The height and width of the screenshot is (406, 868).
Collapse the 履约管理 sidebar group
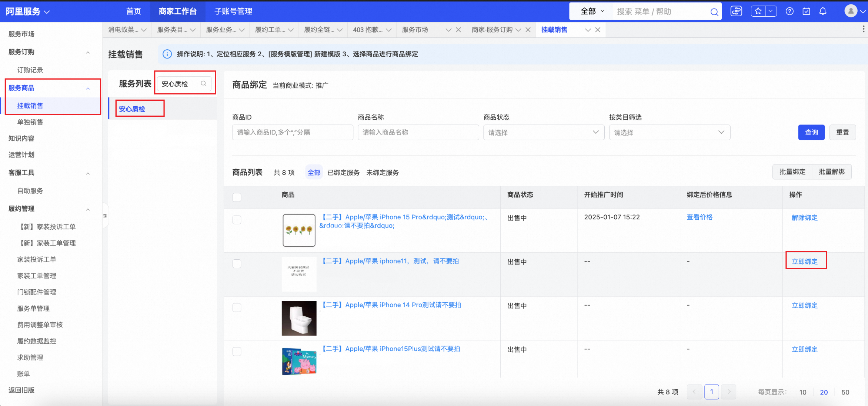88,209
